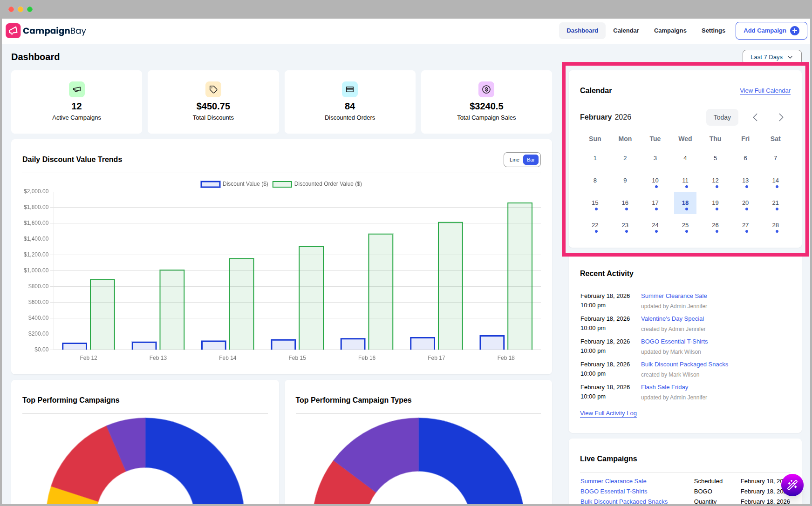Screen dimensions: 812x506
Task: View the Full Activity Log
Action: tap(608, 413)
